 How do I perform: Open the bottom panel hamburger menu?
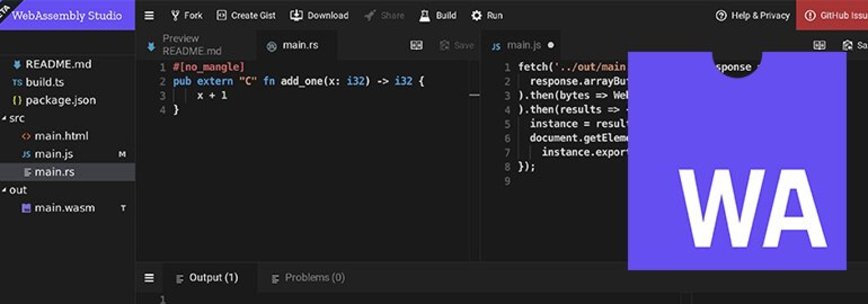pyautogui.click(x=149, y=278)
